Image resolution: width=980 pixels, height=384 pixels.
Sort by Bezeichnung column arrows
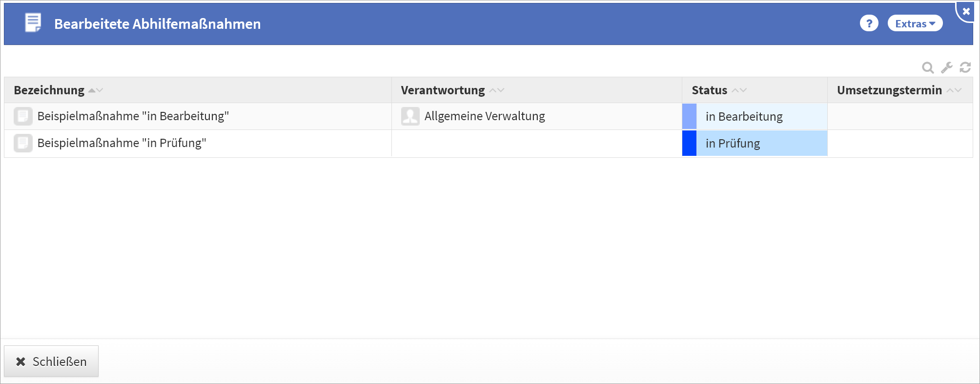(x=96, y=90)
